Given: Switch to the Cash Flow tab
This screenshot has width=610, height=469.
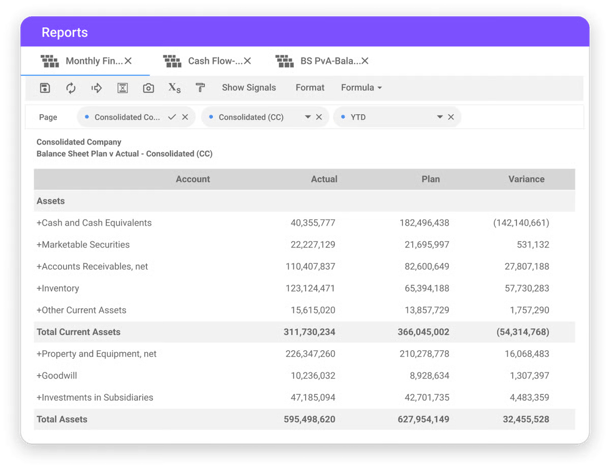Looking at the screenshot, I should [x=208, y=61].
